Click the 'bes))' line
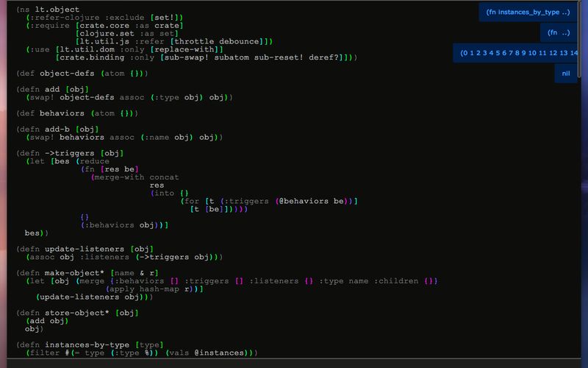Viewport: 588px width, 368px height. 36,233
